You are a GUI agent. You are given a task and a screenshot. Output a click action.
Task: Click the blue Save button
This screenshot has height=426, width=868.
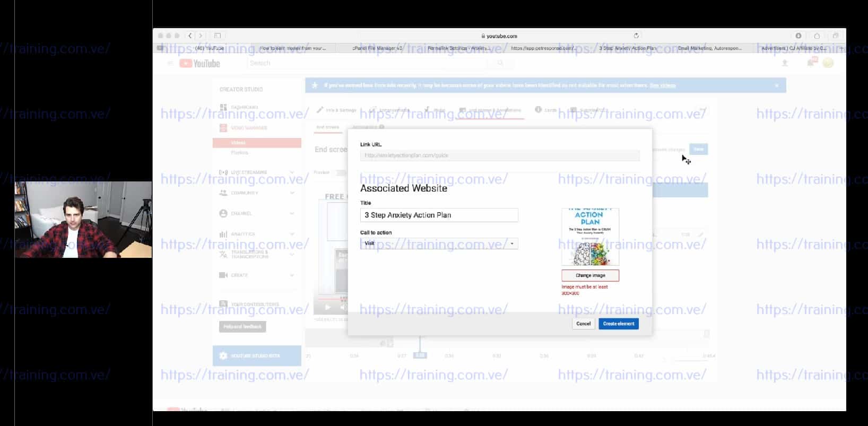(698, 149)
